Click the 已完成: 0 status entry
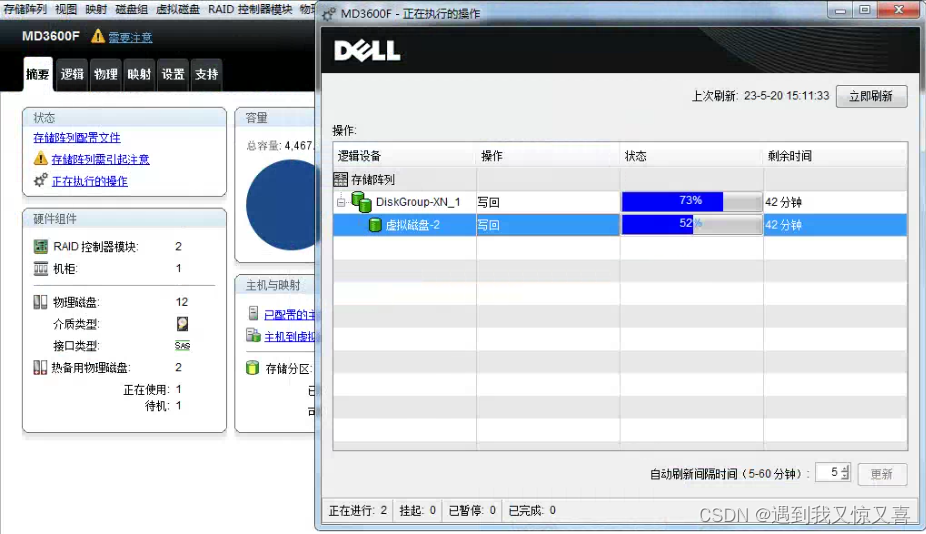 [532, 510]
